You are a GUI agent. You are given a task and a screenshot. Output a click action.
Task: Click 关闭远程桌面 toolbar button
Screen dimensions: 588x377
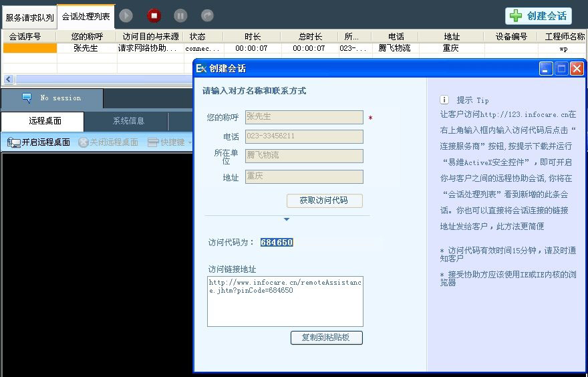[108, 142]
